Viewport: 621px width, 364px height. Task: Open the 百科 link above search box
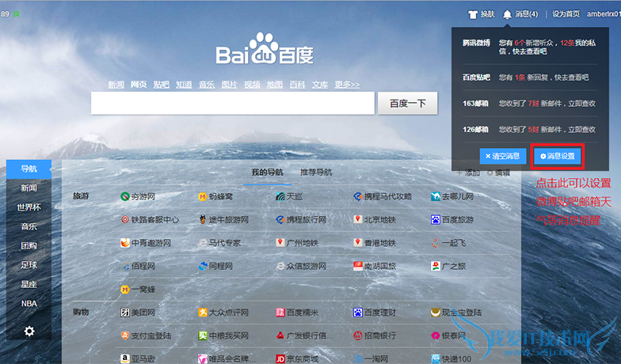pyautogui.click(x=297, y=84)
